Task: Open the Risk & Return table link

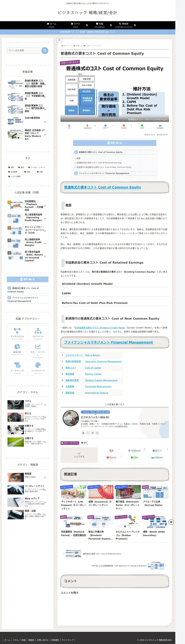Action: click(x=93, y=355)
